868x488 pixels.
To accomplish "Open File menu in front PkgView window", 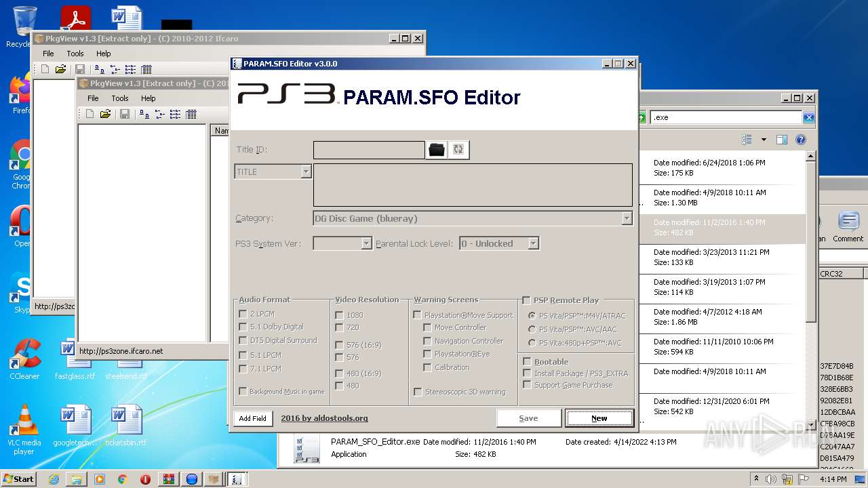I will point(93,98).
